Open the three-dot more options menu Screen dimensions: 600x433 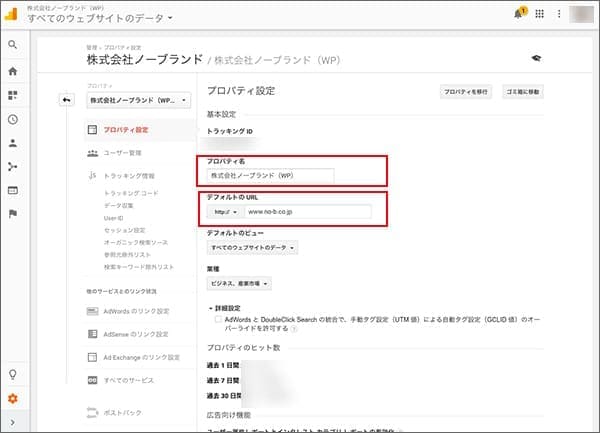coord(559,14)
